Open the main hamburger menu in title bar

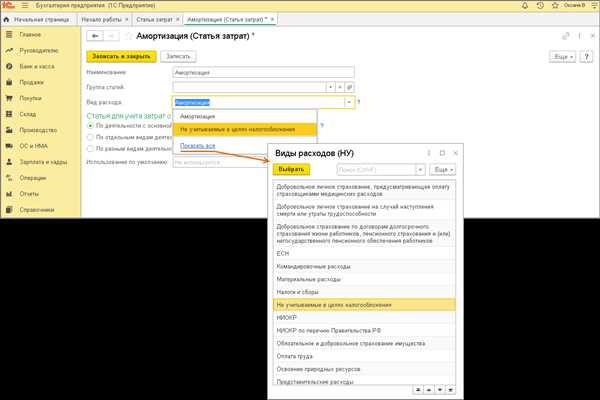[x=25, y=5]
